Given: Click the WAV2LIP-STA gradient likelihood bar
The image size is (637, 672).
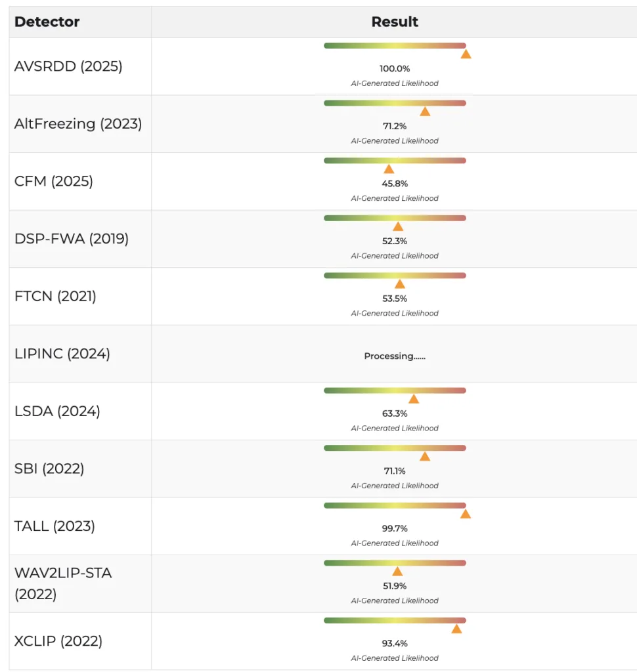Looking at the screenshot, I should (x=395, y=563).
